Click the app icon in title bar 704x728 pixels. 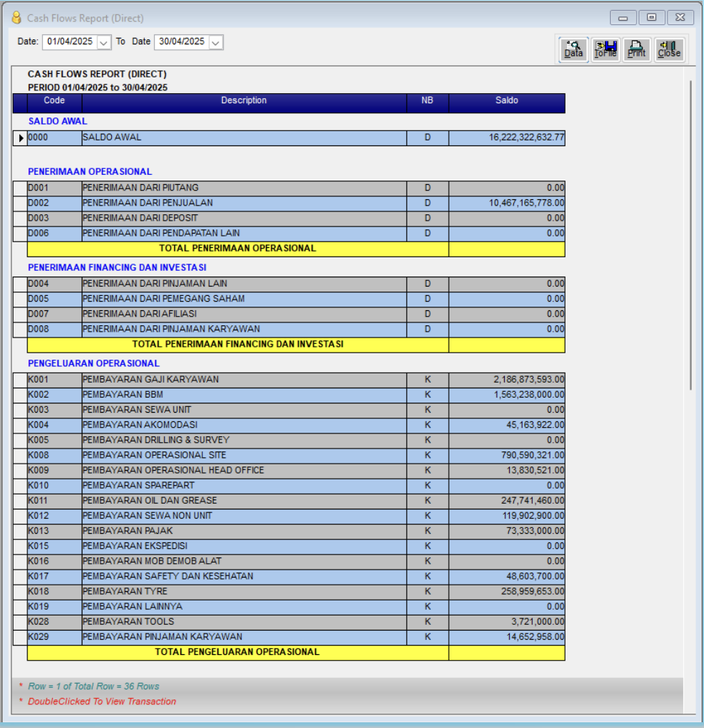[16, 18]
